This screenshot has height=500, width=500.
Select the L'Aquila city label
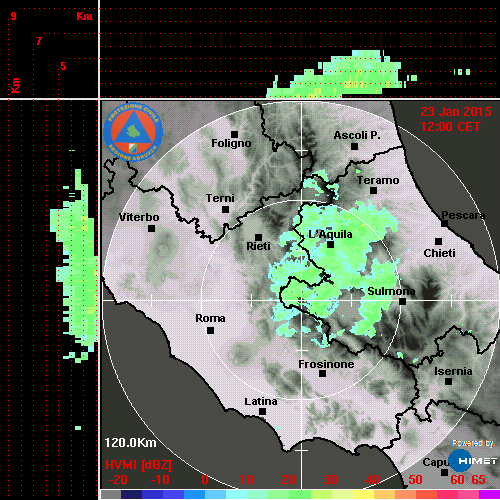pos(330,234)
